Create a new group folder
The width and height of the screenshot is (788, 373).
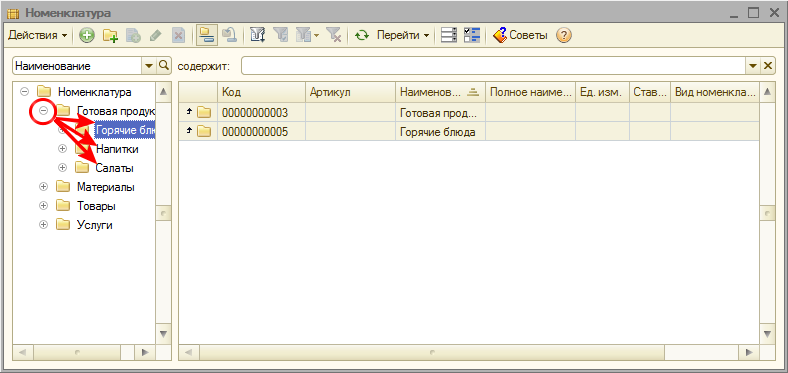[x=110, y=36]
